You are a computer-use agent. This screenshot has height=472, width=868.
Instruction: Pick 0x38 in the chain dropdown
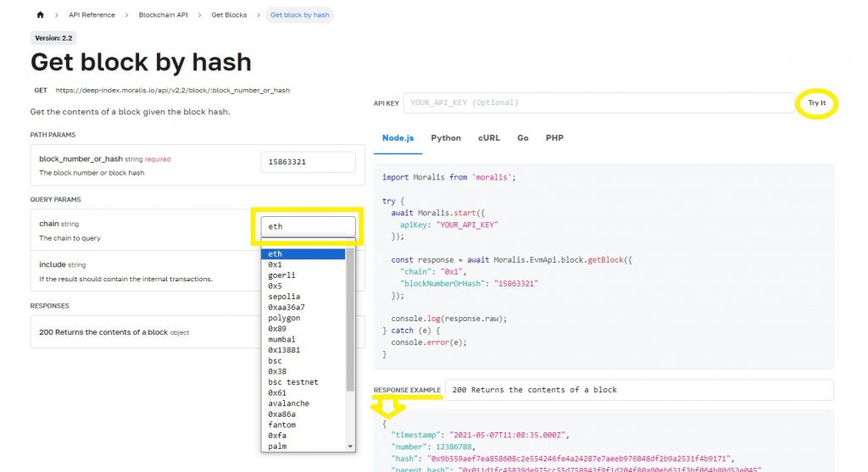[x=303, y=372]
